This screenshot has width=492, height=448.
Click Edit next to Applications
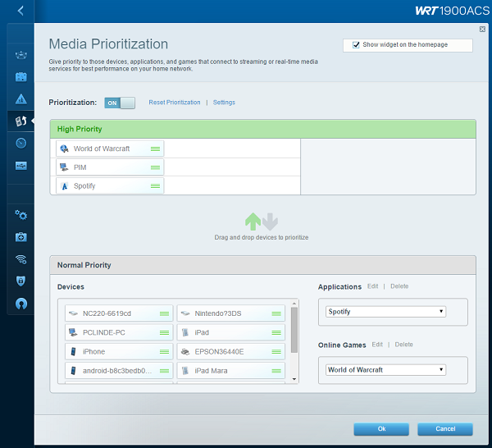pos(373,286)
